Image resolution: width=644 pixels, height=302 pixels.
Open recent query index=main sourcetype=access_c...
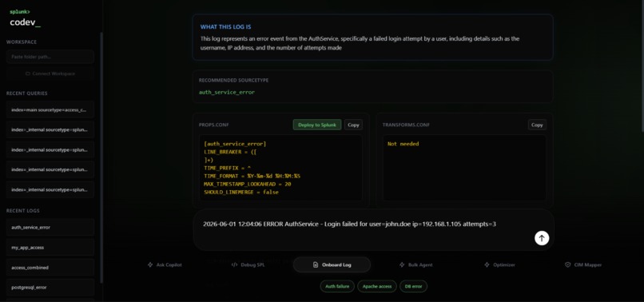50,109
